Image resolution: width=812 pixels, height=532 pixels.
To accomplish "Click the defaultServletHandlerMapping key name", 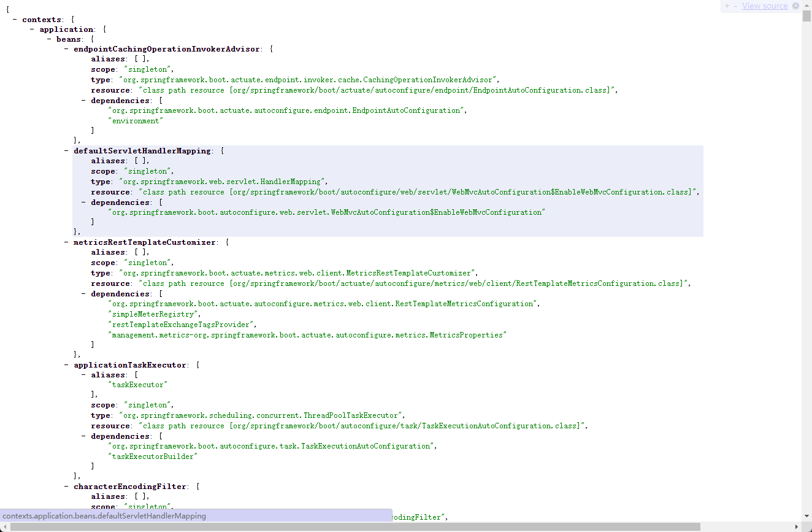I will coord(142,151).
